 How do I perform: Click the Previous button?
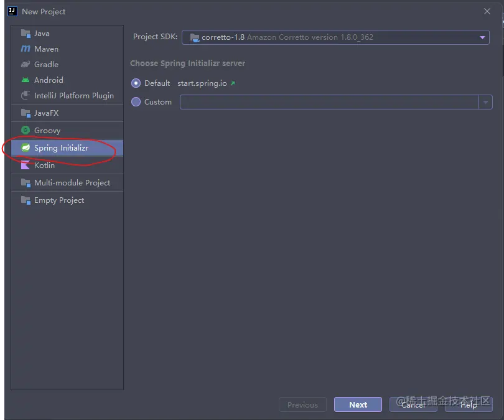coord(302,404)
